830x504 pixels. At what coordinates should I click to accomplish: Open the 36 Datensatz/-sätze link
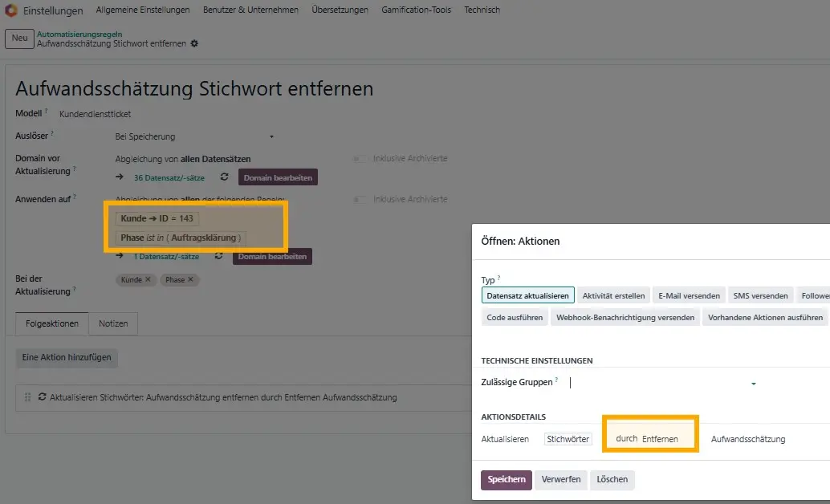pos(169,178)
